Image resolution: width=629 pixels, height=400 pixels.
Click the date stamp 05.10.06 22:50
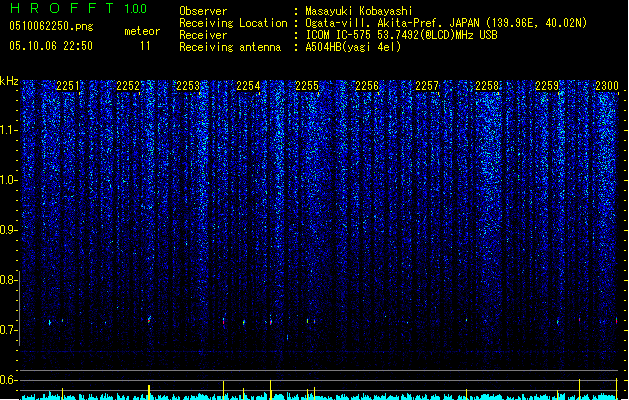(x=51, y=46)
